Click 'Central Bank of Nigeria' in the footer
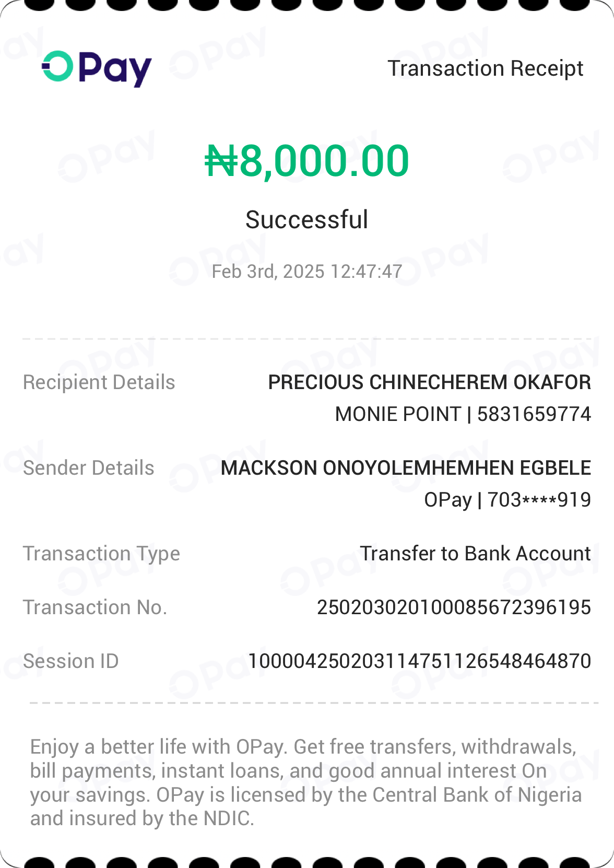Image resolution: width=614 pixels, height=868 pixels. click(477, 795)
